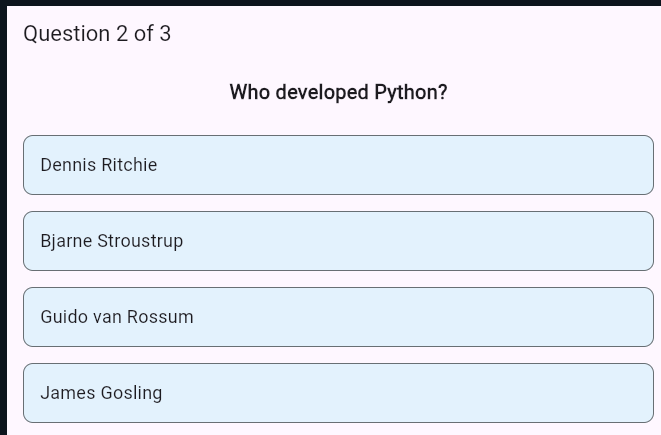Choose Bjarne Stroustrup as the answer
The width and height of the screenshot is (661, 435).
tap(338, 241)
